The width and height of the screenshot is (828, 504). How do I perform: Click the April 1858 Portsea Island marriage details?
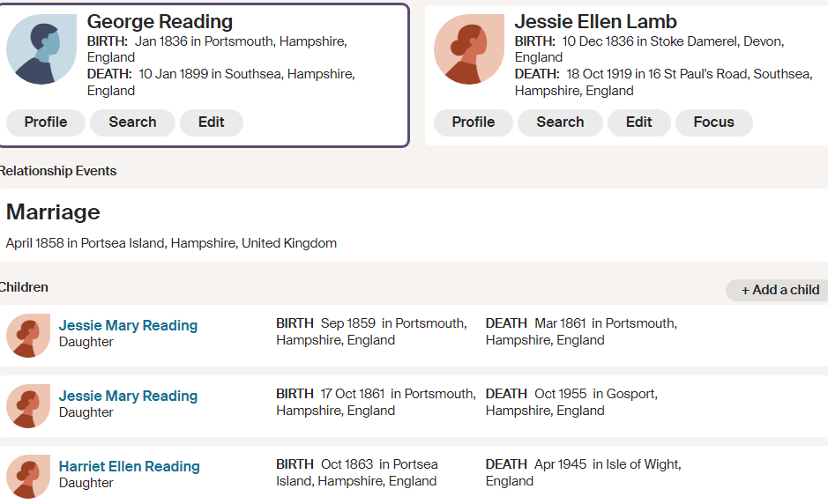click(171, 243)
